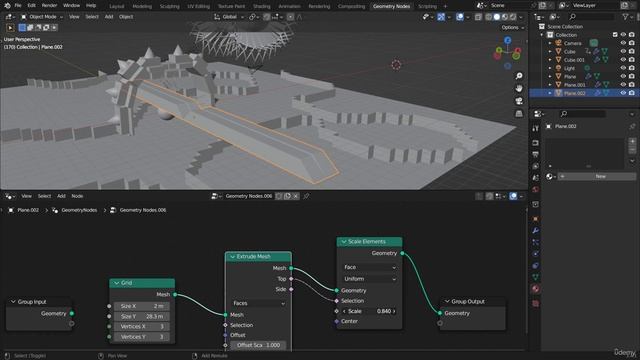The image size is (640, 360).
Task: Unlink Geometry Nodes.006 with X icon
Action: [296, 196]
